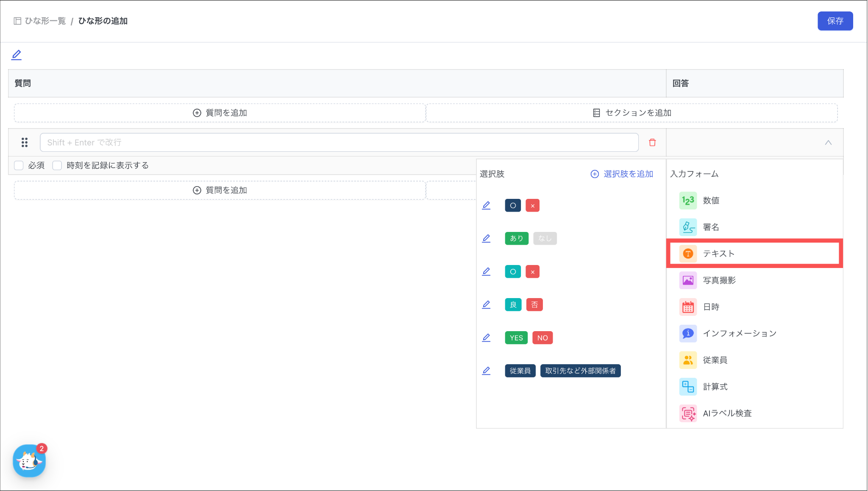The image size is (868, 491).
Task: Click セクションを追加 at the top
Action: click(x=632, y=113)
